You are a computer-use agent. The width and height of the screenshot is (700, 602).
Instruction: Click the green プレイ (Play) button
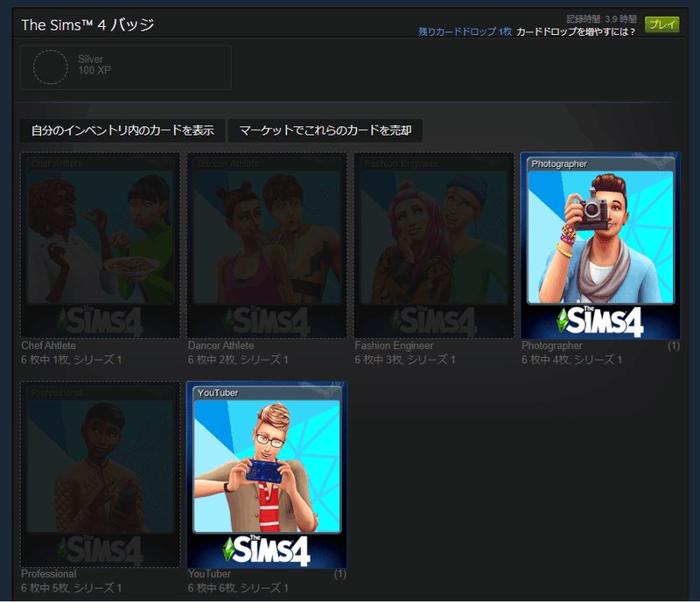coord(661,24)
